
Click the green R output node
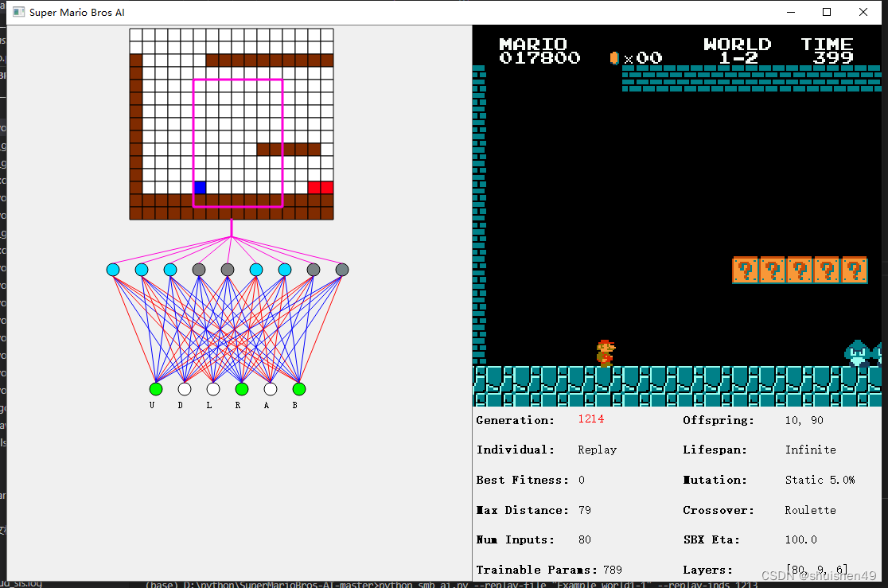tap(242, 389)
